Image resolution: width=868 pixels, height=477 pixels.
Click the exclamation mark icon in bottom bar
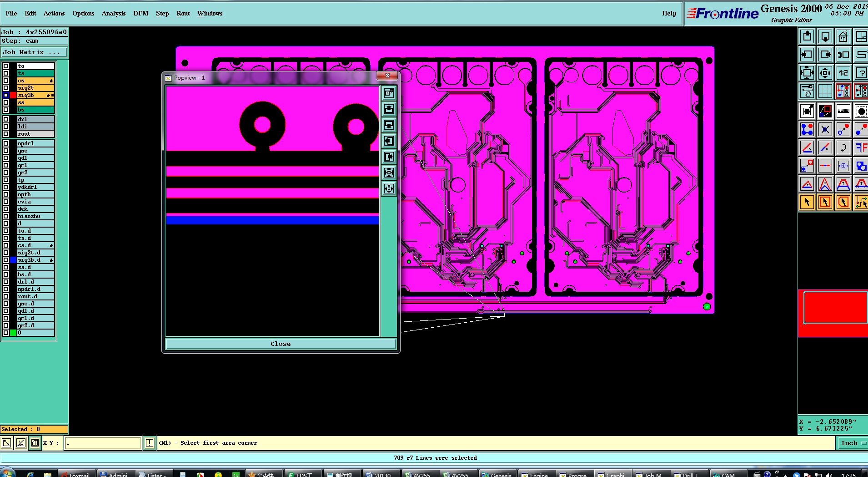coord(149,443)
